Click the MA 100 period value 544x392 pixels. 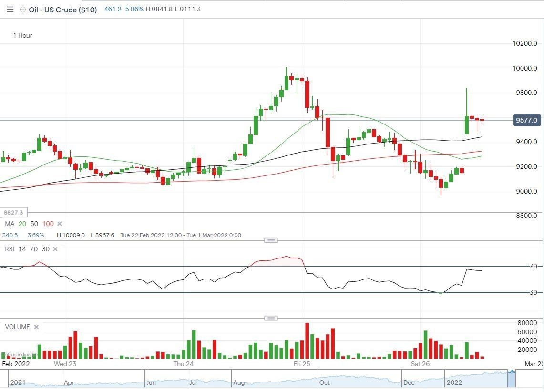48,224
